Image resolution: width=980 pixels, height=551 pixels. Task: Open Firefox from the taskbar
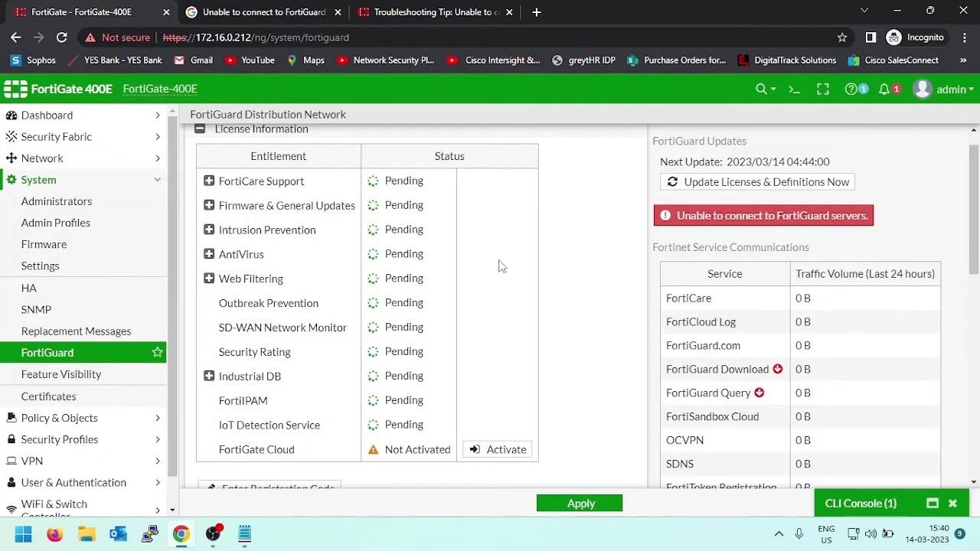click(x=55, y=534)
